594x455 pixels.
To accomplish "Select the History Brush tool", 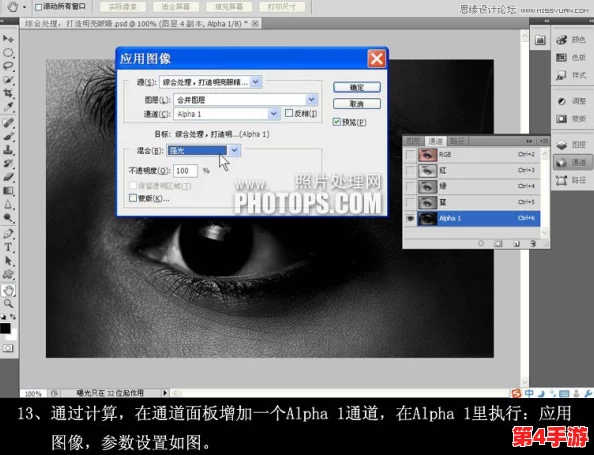I will (x=8, y=164).
